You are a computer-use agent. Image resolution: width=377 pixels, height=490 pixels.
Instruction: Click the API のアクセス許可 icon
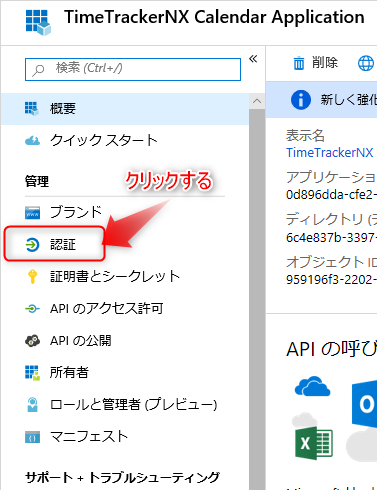32,309
